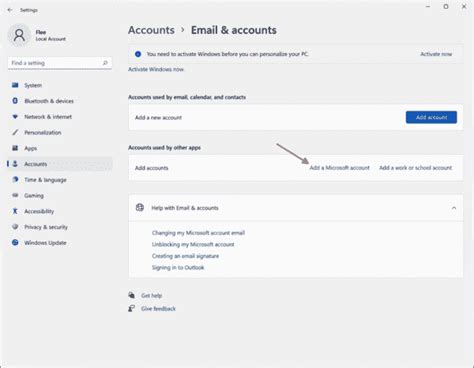
Task: Click the Activate Windows now link
Action: point(156,69)
